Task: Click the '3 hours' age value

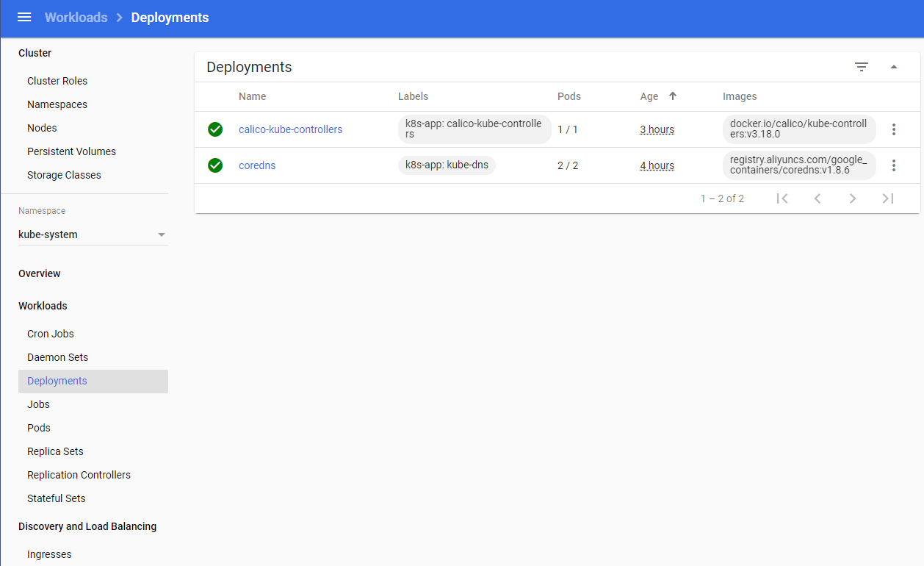Action: (x=657, y=129)
